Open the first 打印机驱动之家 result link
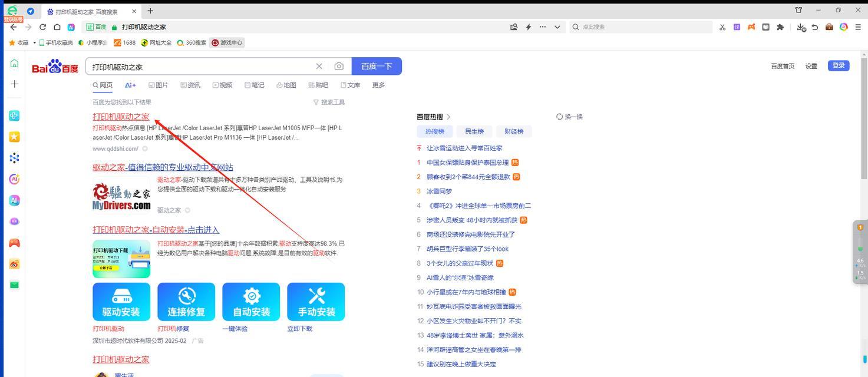The image size is (868, 377). point(121,117)
